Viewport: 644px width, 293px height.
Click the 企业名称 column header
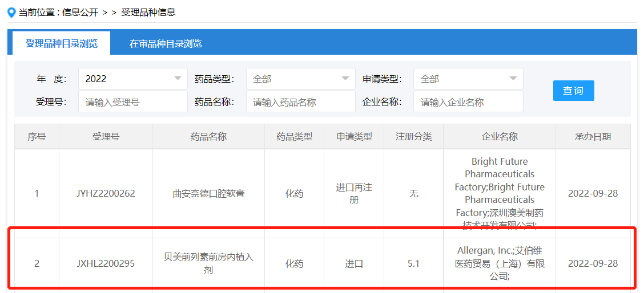coord(500,137)
